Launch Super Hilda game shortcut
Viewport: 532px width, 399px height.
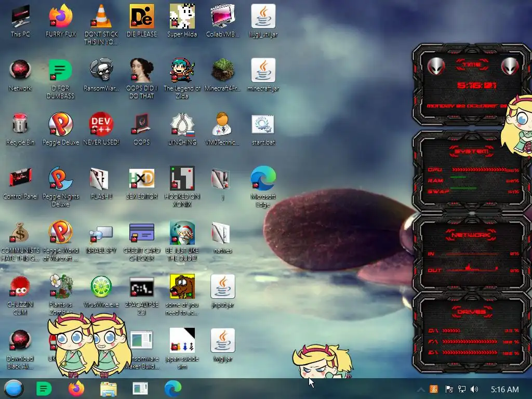coord(182,21)
